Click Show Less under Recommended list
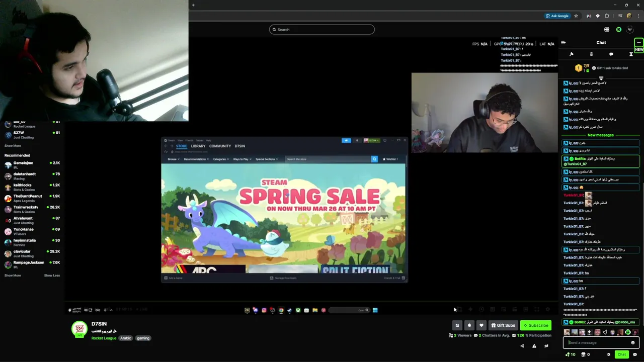This screenshot has height=362, width=644. tap(52, 276)
